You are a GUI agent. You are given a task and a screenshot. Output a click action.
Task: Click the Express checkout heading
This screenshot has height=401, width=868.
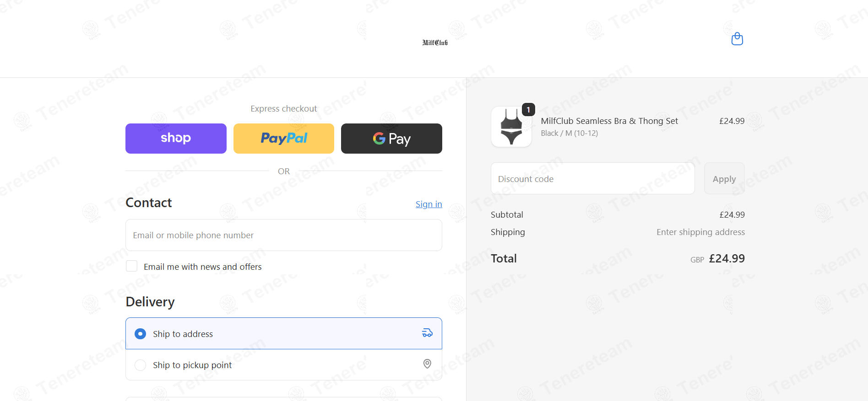[x=284, y=109]
